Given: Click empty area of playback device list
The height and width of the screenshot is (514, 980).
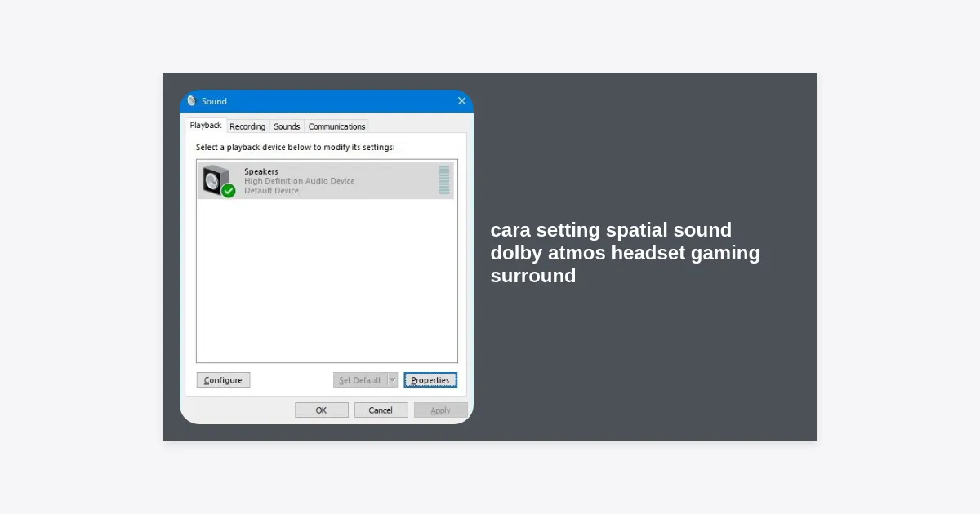Looking at the screenshot, I should click(327, 286).
